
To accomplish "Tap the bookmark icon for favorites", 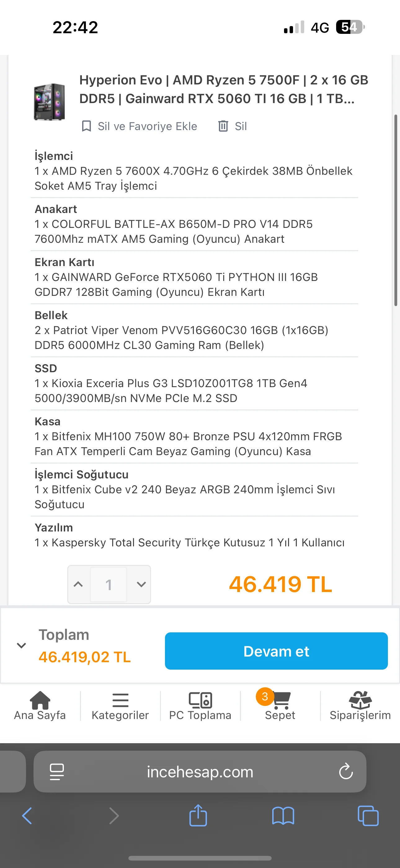I will [x=87, y=126].
